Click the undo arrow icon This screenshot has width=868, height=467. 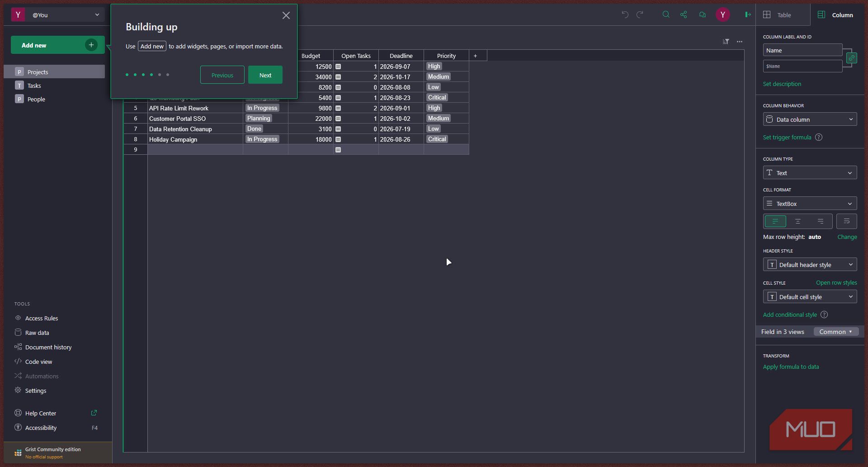625,14
